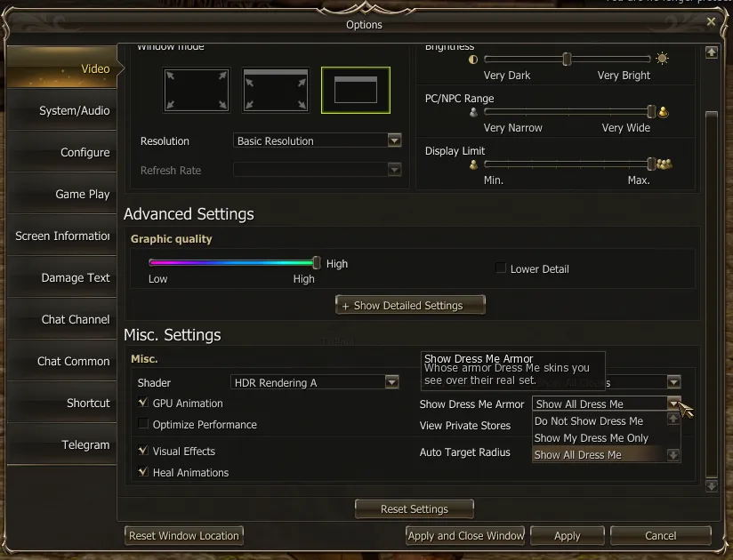
Task: Uncheck the Heal Animations checkbox
Action: coord(143,472)
